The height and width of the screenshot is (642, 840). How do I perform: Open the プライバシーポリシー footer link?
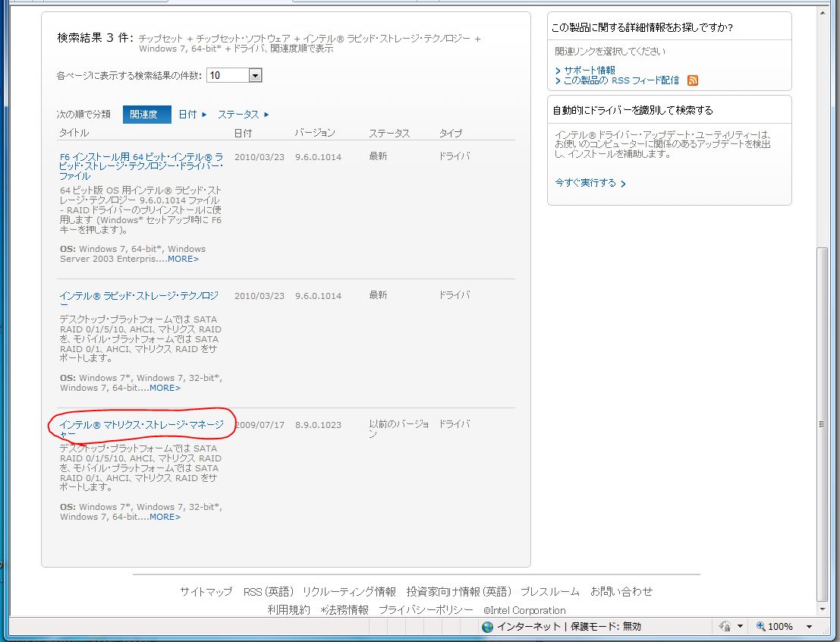426,610
